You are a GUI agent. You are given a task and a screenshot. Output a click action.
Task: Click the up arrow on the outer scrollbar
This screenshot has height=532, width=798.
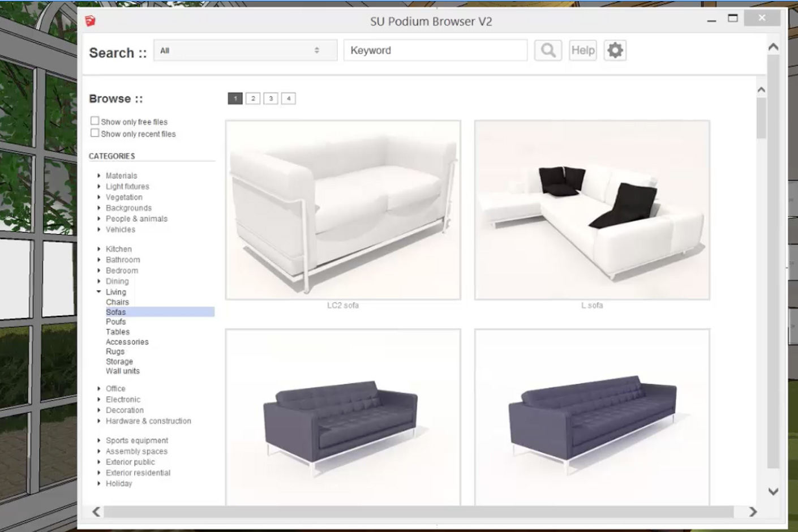(x=773, y=46)
